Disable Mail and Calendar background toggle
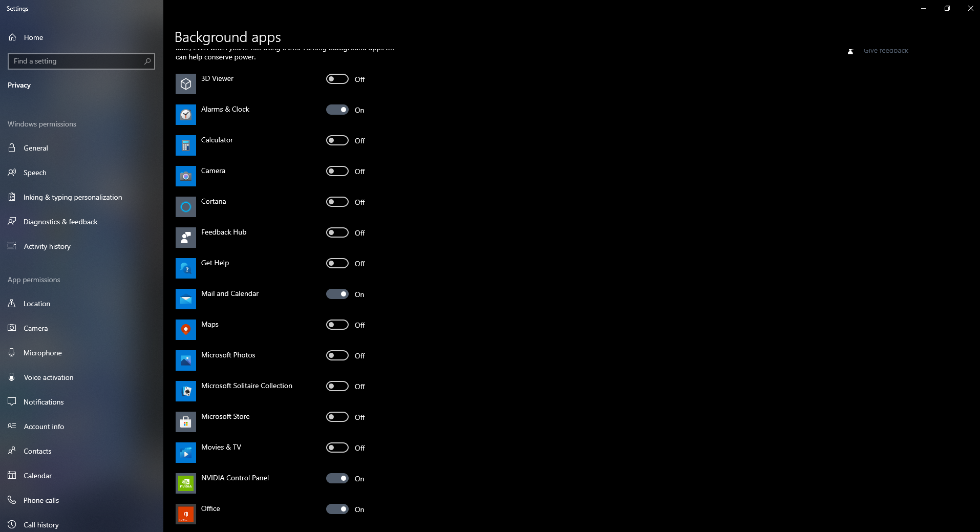Image resolution: width=980 pixels, height=532 pixels. (x=337, y=294)
